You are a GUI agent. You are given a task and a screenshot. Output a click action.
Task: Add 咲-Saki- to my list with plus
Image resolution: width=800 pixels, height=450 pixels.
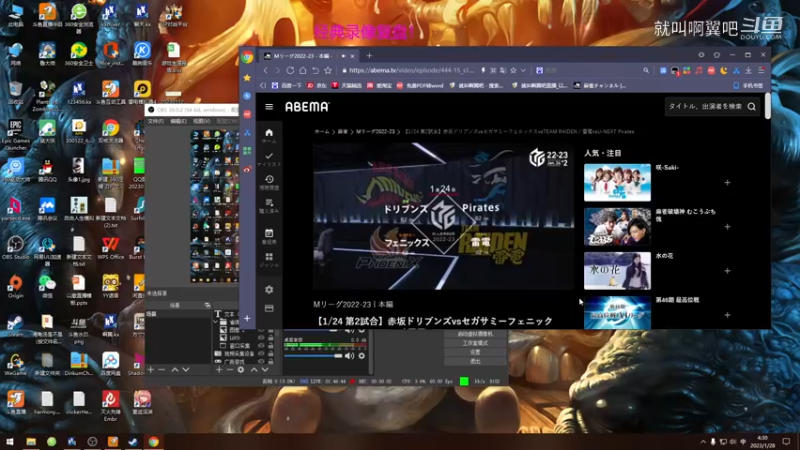pyautogui.click(x=727, y=183)
